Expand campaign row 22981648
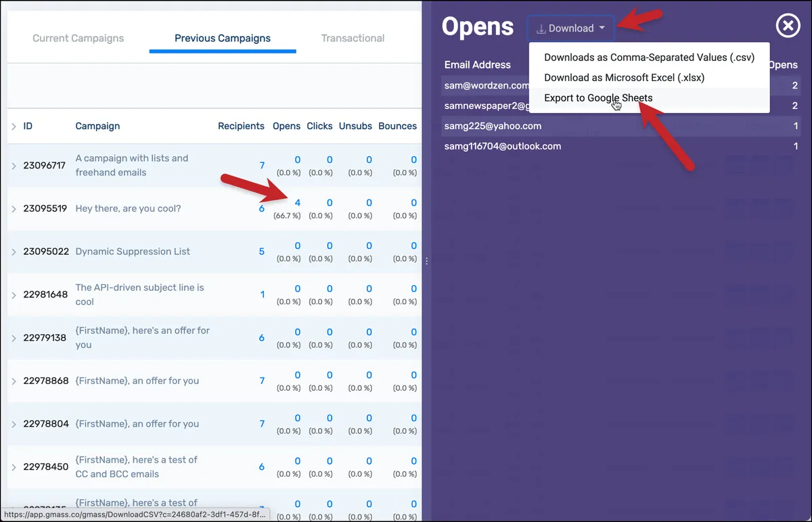Screen dimensions: 812x522 (14, 295)
